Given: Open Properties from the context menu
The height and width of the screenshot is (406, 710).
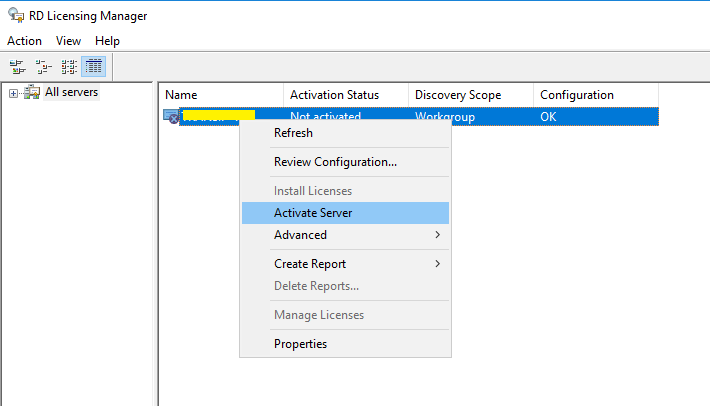Looking at the screenshot, I should click(345, 344).
